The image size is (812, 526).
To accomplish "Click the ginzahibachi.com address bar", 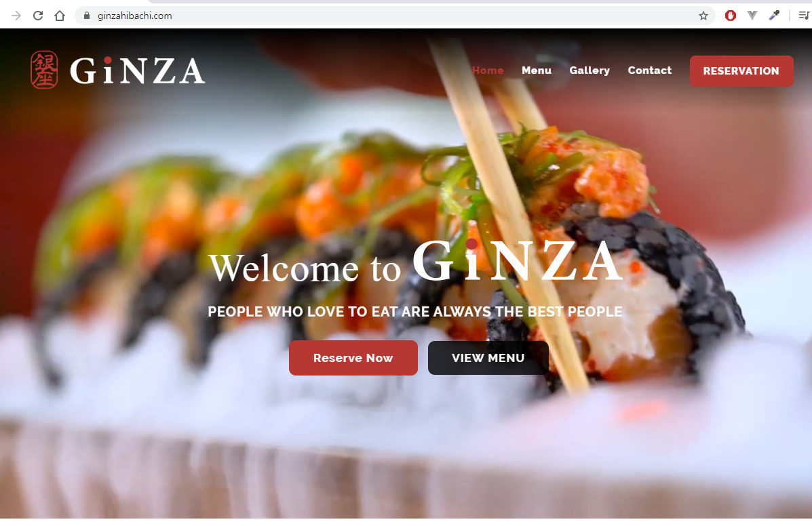I will 393,16.
